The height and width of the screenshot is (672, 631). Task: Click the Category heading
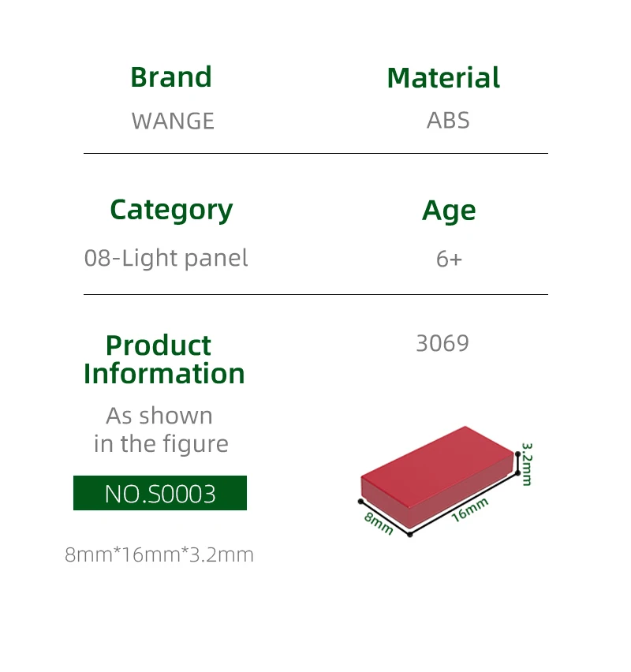click(x=171, y=210)
